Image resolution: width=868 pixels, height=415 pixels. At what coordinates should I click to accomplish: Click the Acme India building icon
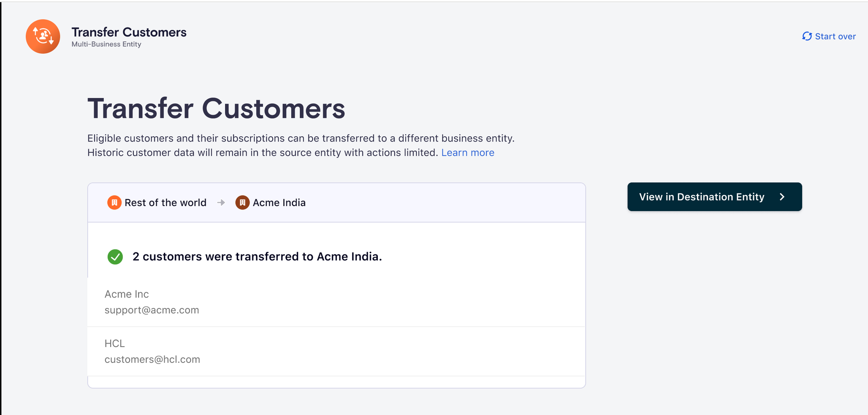(x=242, y=203)
